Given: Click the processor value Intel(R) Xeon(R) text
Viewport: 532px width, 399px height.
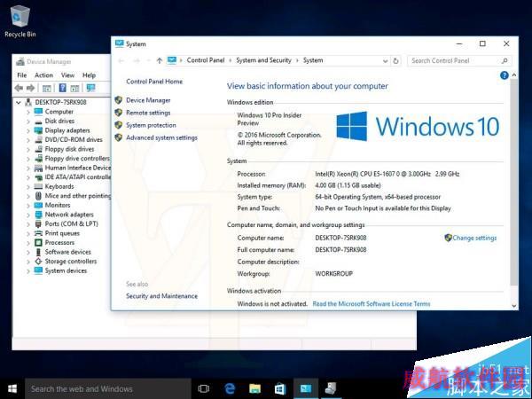Looking at the screenshot, I should pos(387,174).
